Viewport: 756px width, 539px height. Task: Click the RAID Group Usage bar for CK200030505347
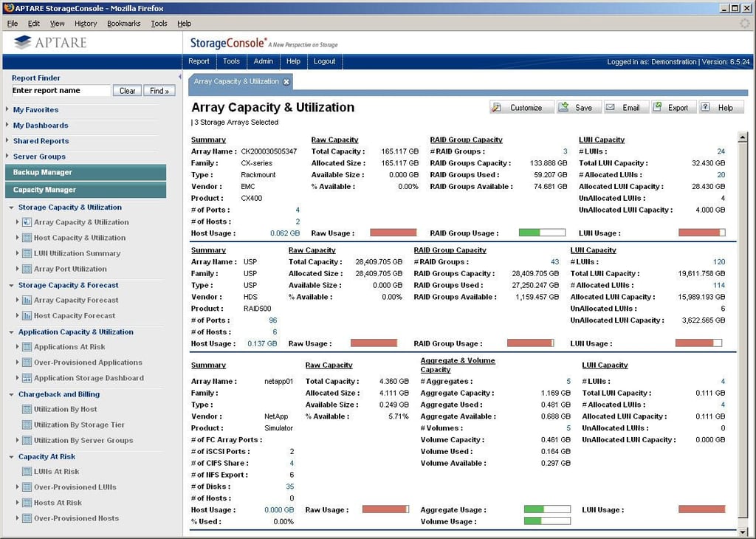[x=542, y=233]
